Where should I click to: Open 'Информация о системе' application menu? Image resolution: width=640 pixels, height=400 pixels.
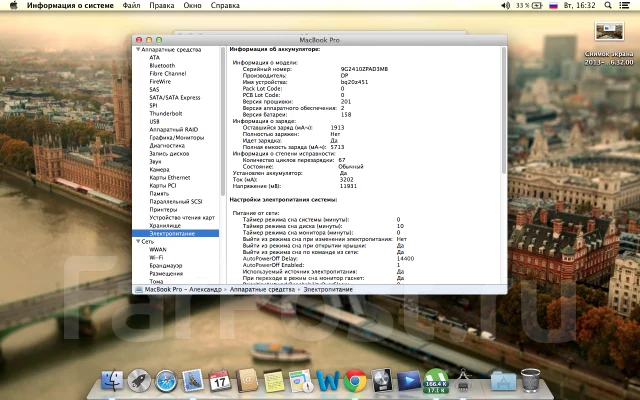pos(70,5)
